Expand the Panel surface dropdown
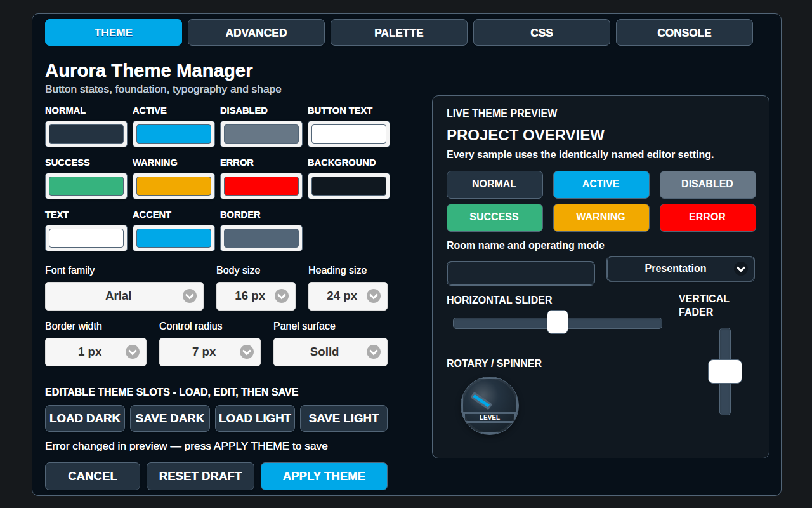Screen dimensions: 812x508 pos(331,352)
